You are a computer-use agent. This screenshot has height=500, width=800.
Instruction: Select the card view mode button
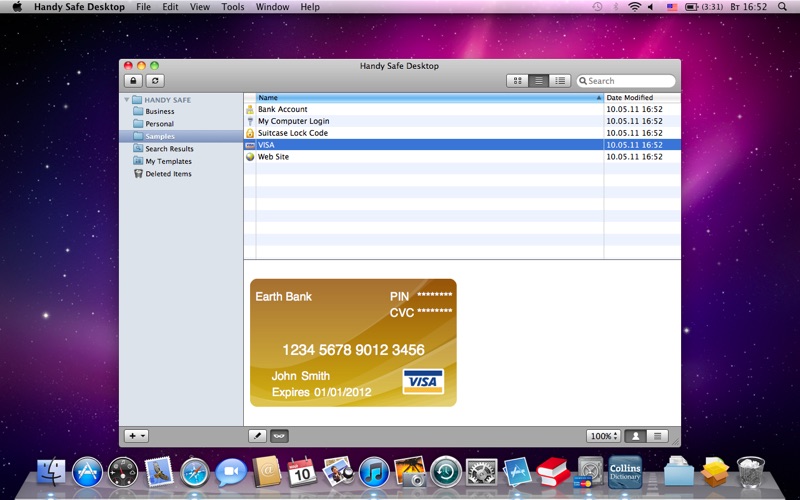tap(636, 436)
